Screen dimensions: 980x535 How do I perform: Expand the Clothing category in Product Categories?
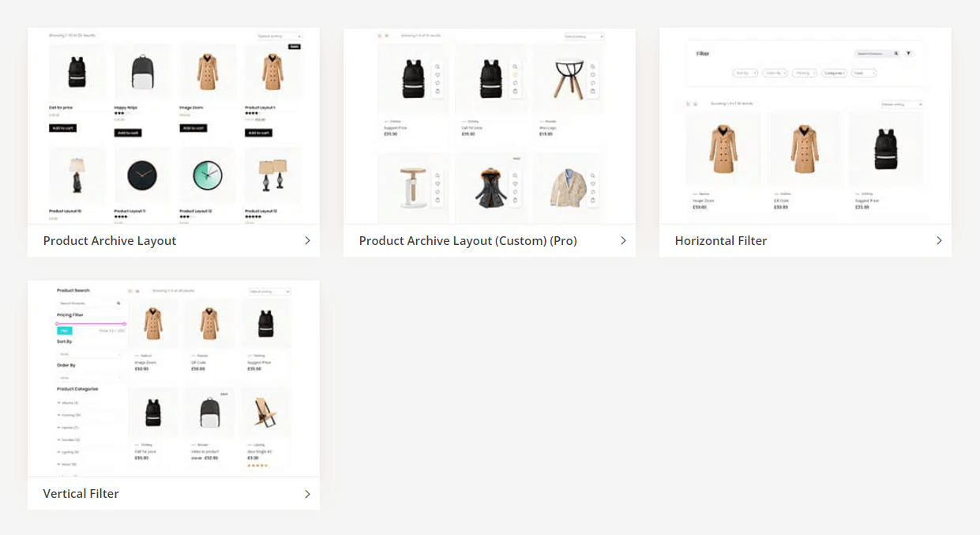coord(68,415)
